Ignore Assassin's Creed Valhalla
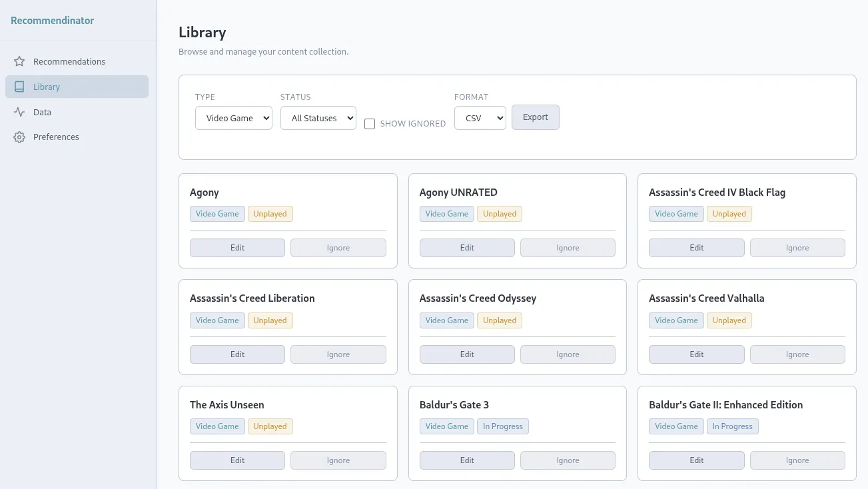Viewport: 868px width, 489px height. tap(797, 354)
